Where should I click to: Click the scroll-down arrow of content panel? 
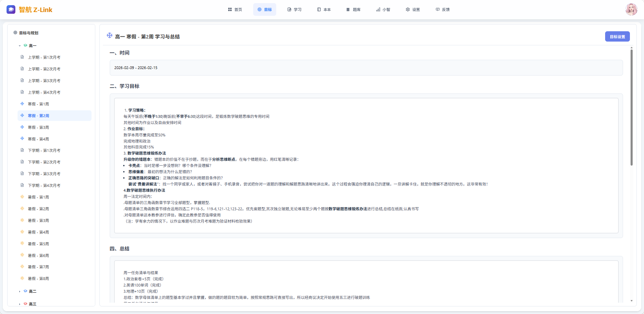tap(632, 301)
